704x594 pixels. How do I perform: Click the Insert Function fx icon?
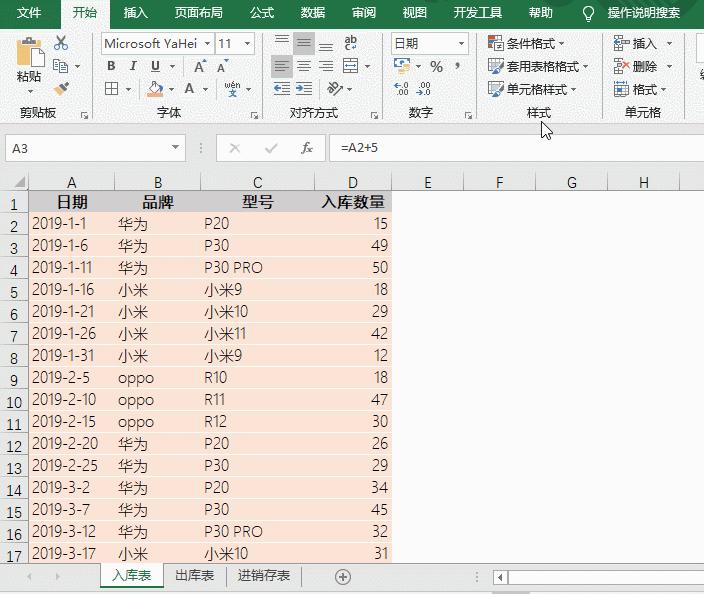click(307, 148)
